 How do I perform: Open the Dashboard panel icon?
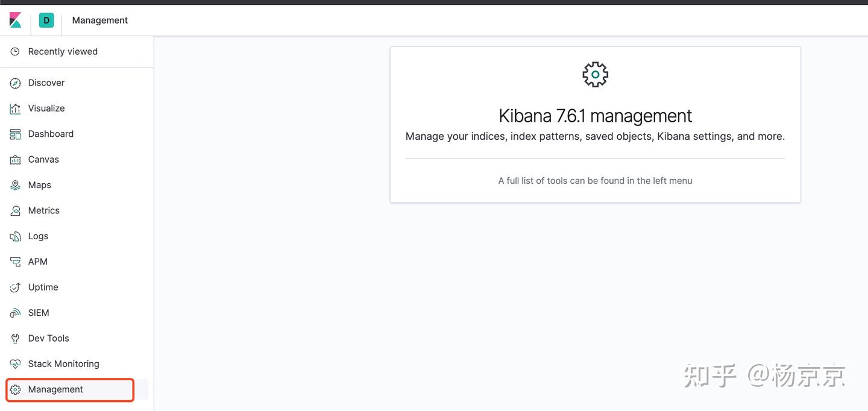15,133
